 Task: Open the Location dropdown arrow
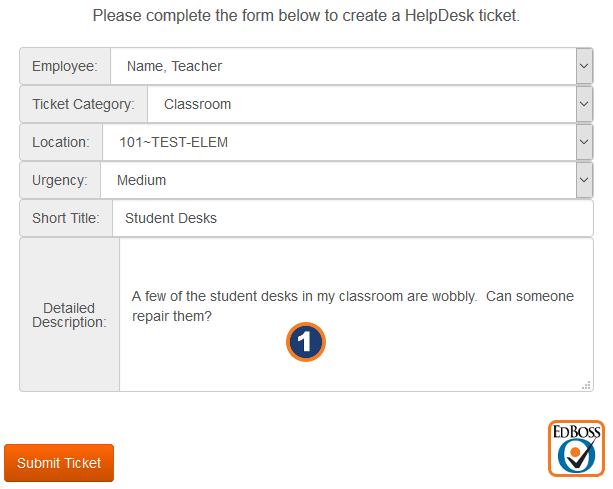(584, 142)
